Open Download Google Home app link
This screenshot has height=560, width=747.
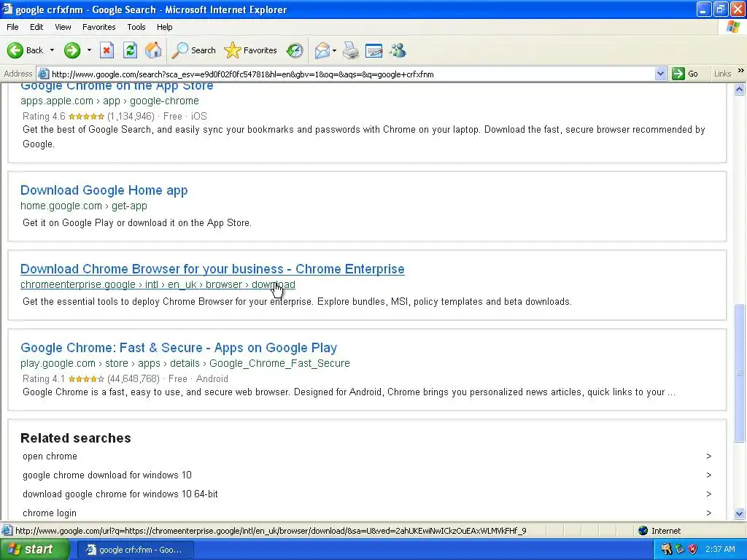pos(104,190)
